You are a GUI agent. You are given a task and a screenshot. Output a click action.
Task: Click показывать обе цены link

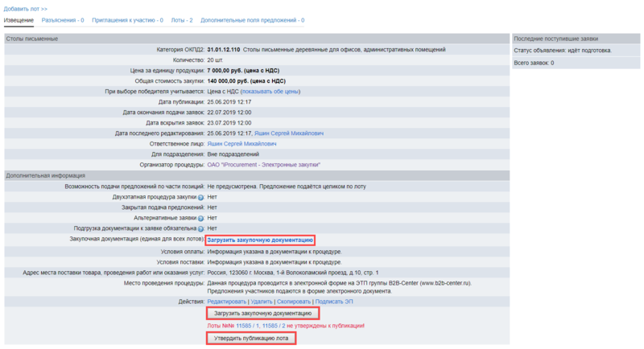click(x=270, y=92)
